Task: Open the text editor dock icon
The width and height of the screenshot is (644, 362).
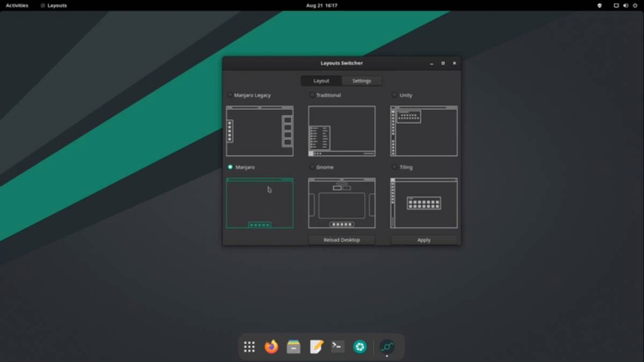Action: click(x=316, y=347)
